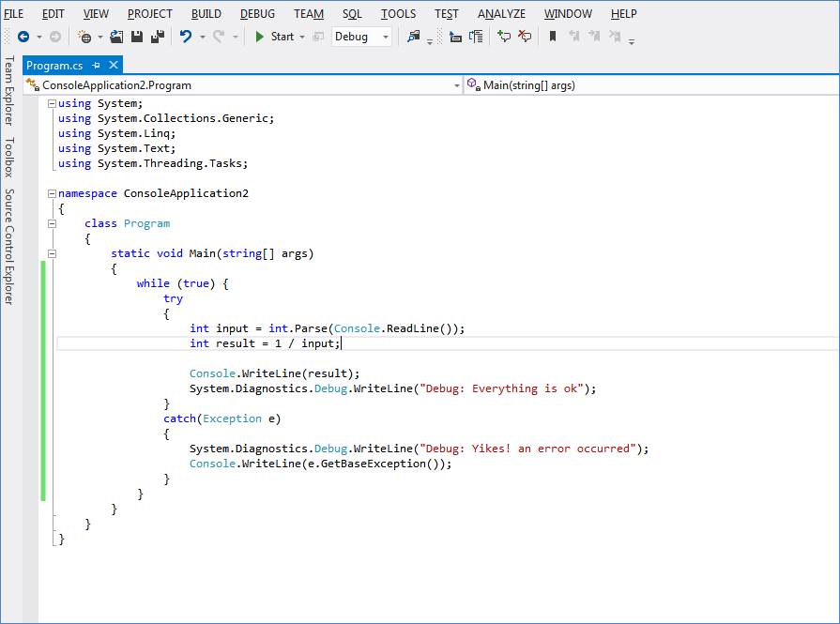Toggle a bookmark with the bookmark icon
The height and width of the screenshot is (624, 840).
coord(553,37)
